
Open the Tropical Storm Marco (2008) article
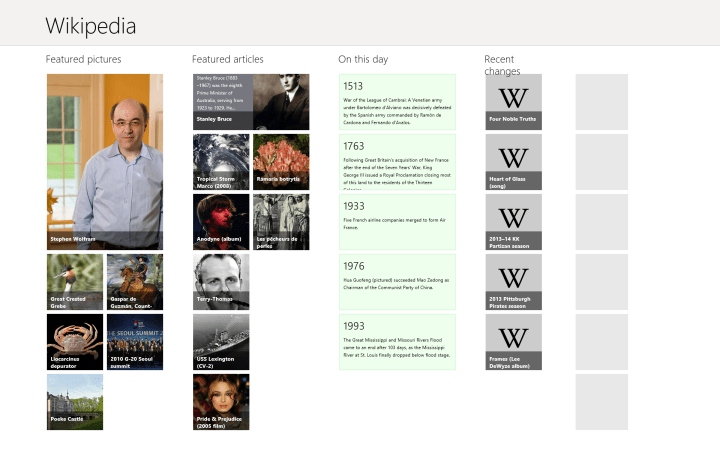(221, 162)
